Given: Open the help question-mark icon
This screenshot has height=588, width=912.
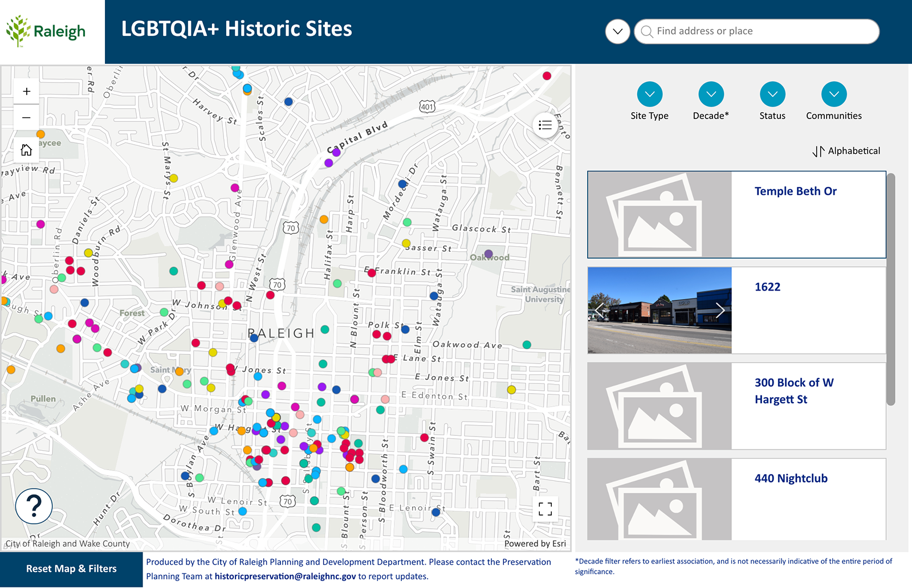Looking at the screenshot, I should pos(33,505).
